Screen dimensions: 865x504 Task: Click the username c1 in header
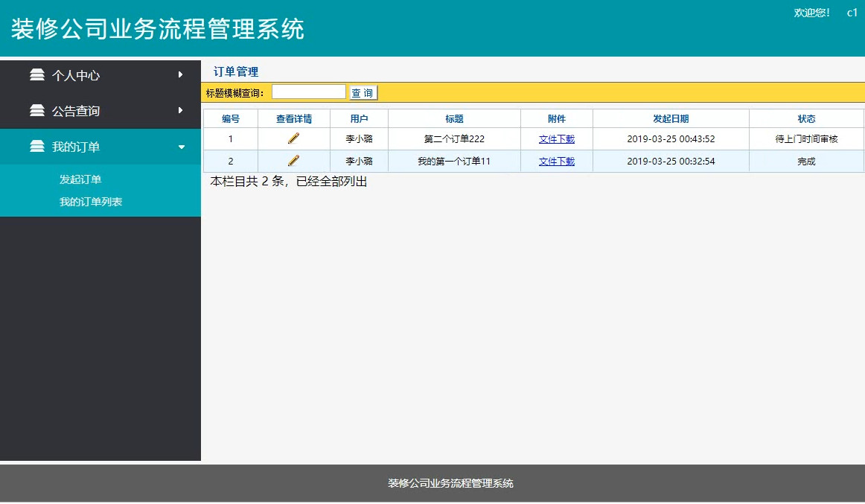[x=852, y=13]
